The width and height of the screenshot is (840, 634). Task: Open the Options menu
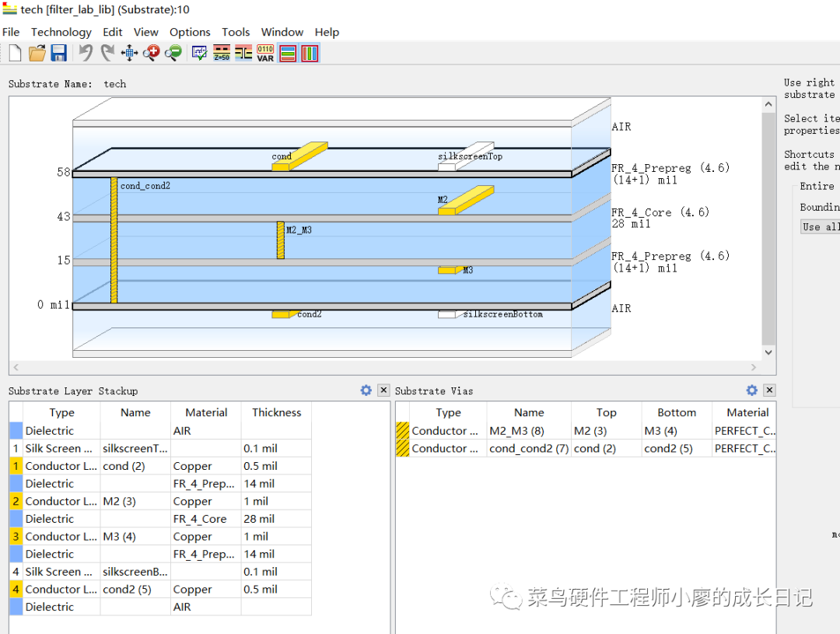pyautogui.click(x=190, y=32)
